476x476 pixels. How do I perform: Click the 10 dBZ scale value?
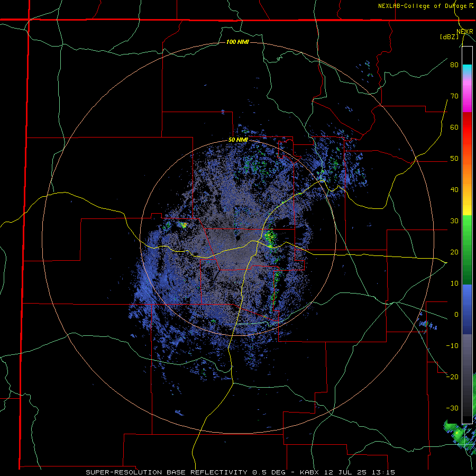point(454,283)
